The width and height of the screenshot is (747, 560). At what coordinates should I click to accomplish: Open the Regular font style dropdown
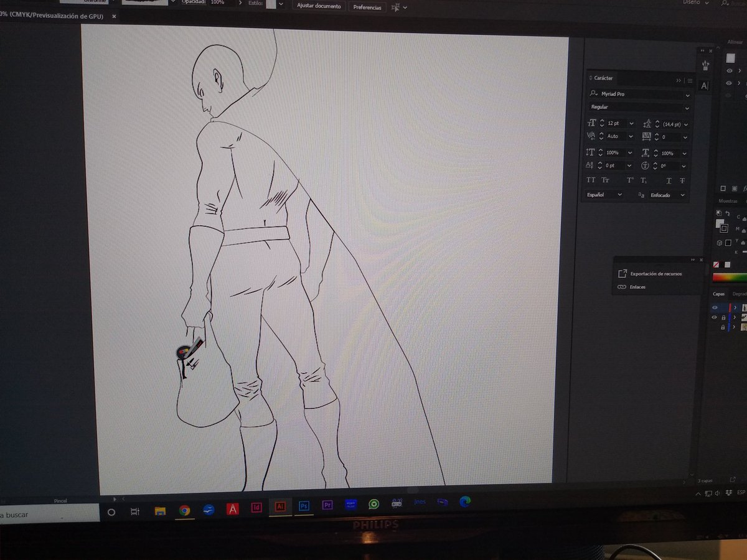coord(687,108)
